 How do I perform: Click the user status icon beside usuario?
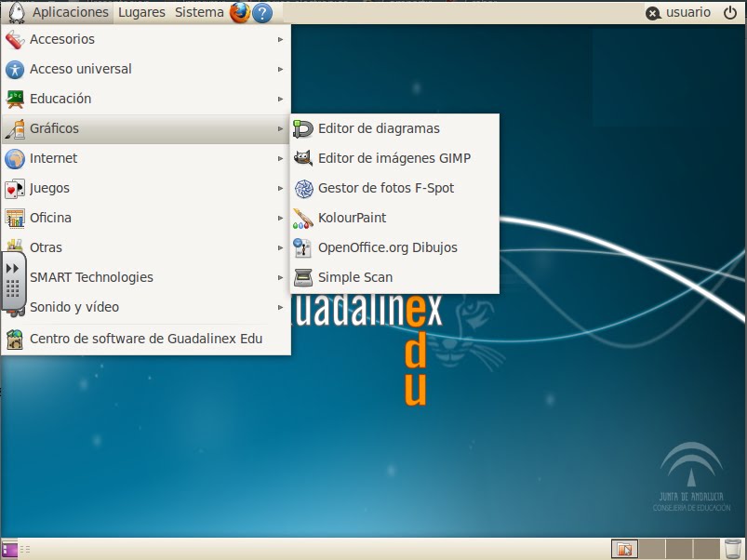[653, 13]
